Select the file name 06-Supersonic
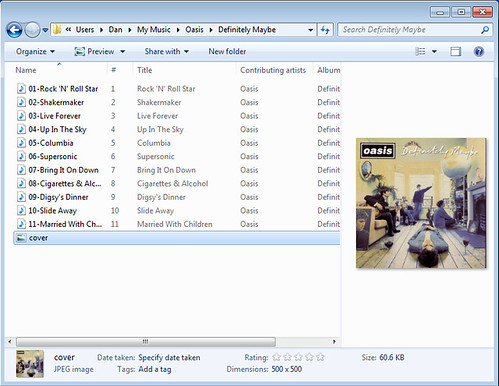This screenshot has width=499, height=386. [53, 156]
